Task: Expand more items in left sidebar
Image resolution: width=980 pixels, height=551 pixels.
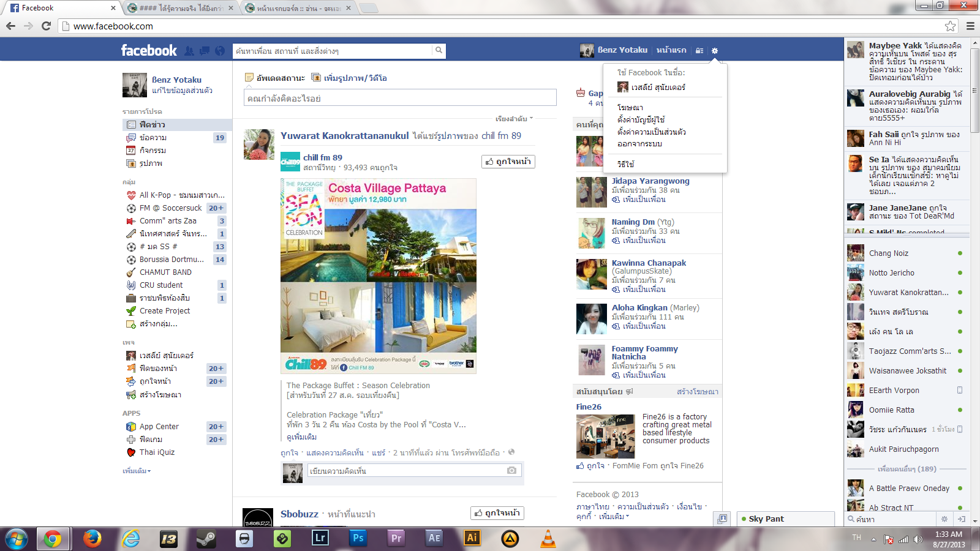Action: (137, 471)
